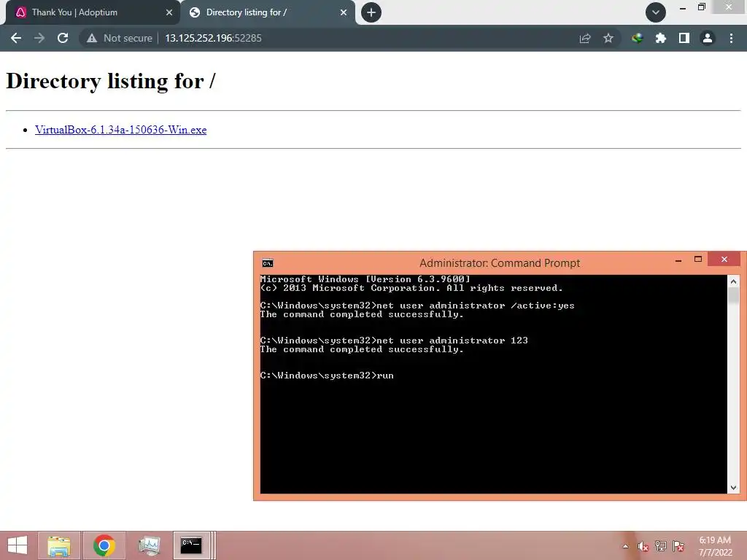Click the taskbar clock showing 6:19 AM
This screenshot has height=560, width=747.
click(x=715, y=546)
